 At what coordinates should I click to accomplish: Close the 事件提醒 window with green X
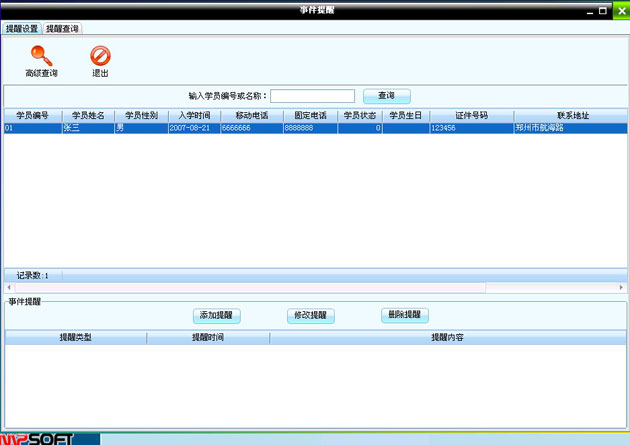click(620, 10)
